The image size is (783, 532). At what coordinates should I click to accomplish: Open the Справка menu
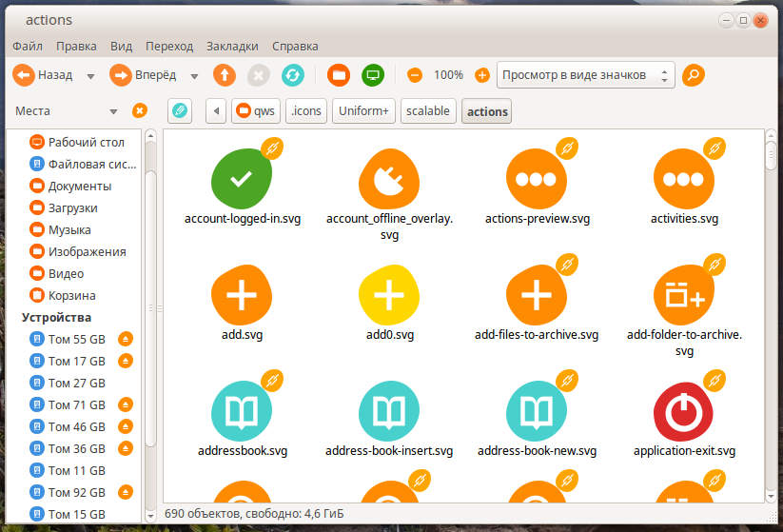[x=295, y=47]
